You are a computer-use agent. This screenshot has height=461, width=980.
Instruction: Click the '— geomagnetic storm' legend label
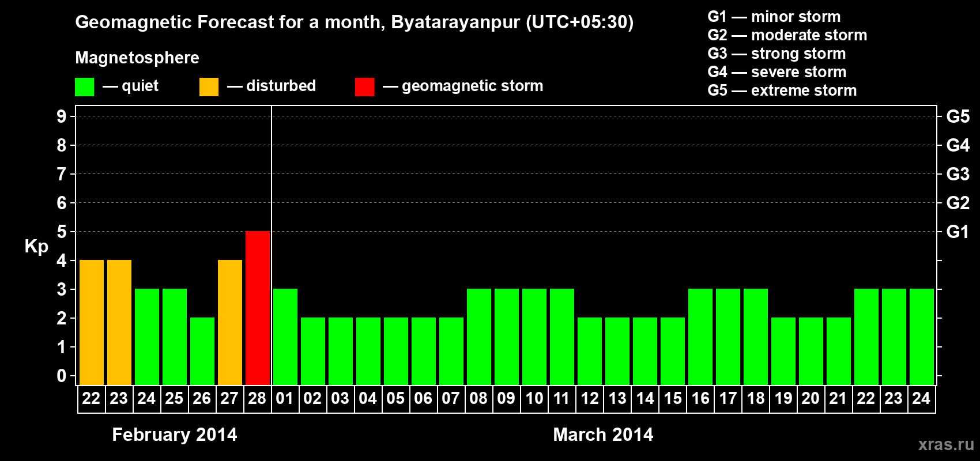(x=463, y=86)
